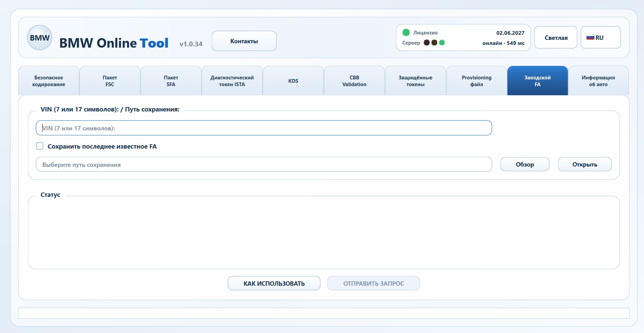Click the Сервер label
Screen dimensions: 644x333
tap(411, 43)
